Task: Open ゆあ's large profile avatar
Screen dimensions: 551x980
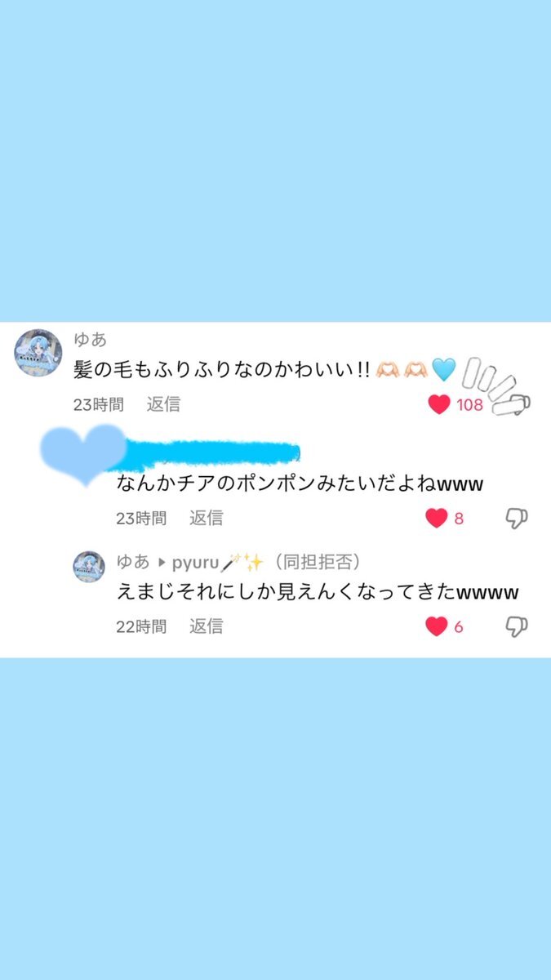Action: [38, 354]
